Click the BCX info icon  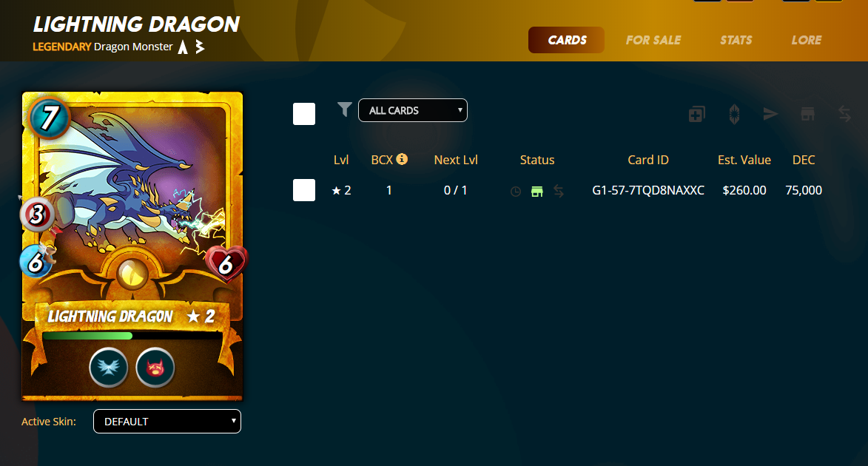click(402, 159)
